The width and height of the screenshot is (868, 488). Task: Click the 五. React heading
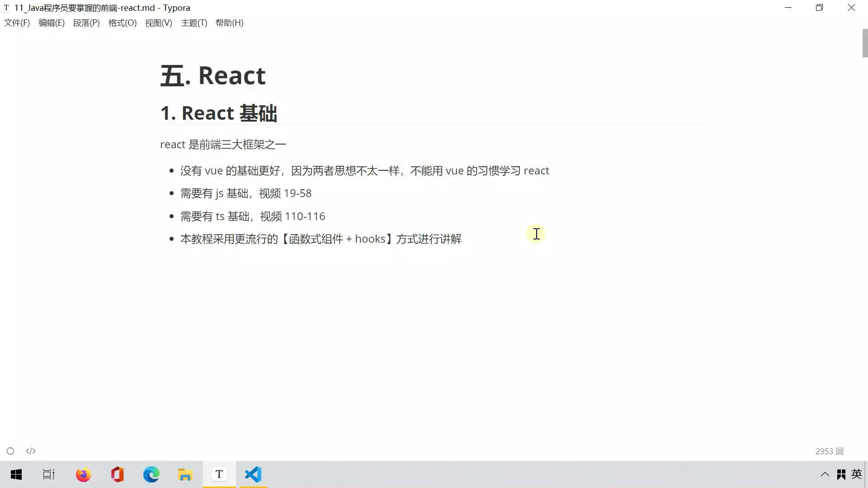click(x=213, y=75)
